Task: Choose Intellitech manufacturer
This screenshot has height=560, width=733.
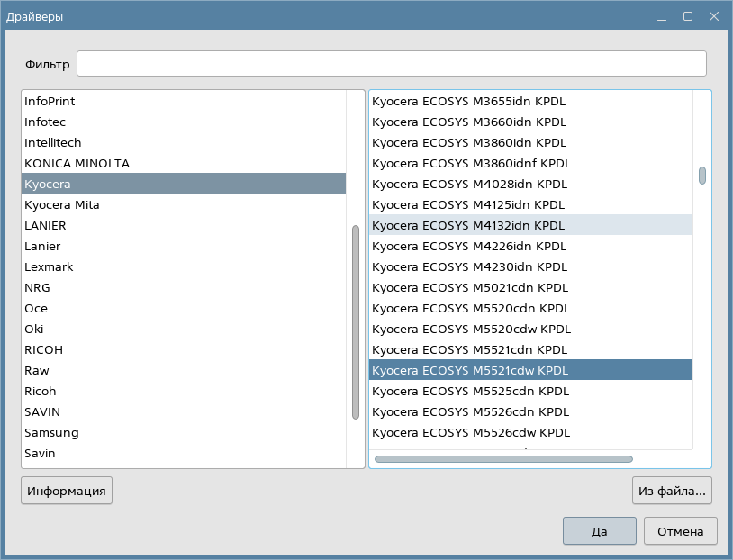Action: (184, 142)
